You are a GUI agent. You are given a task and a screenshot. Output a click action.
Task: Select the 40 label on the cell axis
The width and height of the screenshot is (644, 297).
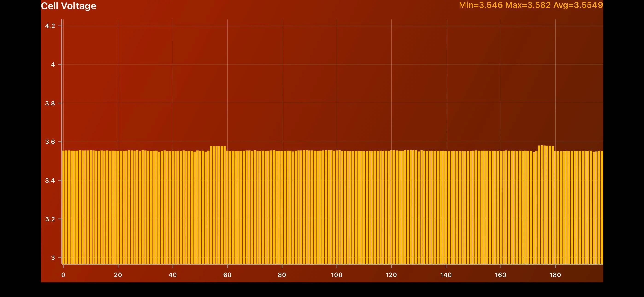click(173, 275)
